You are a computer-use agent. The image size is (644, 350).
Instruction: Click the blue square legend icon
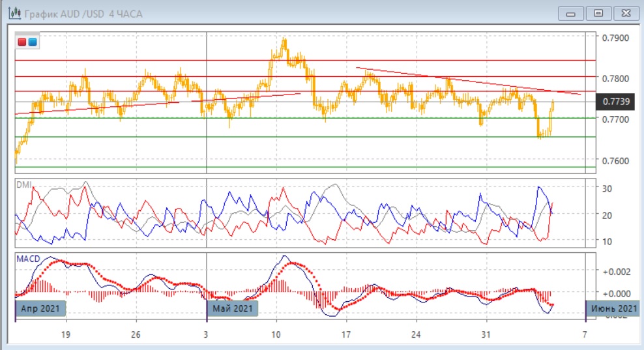point(32,42)
